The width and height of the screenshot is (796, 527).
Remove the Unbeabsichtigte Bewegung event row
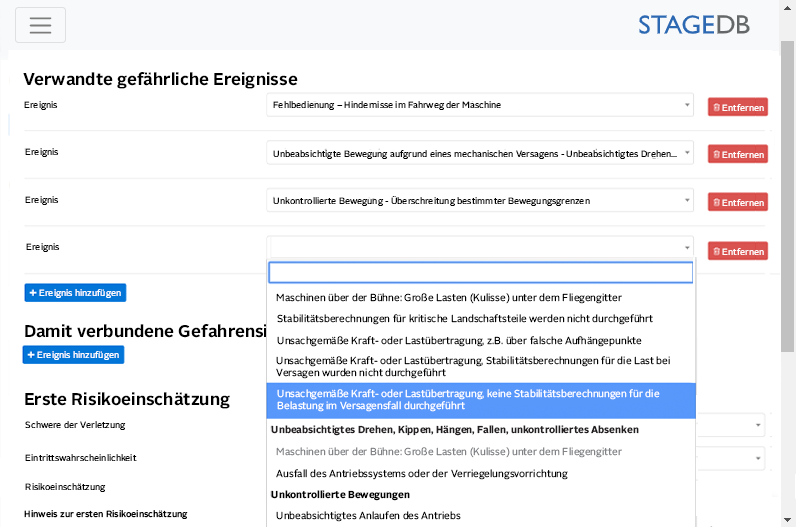[x=737, y=155]
